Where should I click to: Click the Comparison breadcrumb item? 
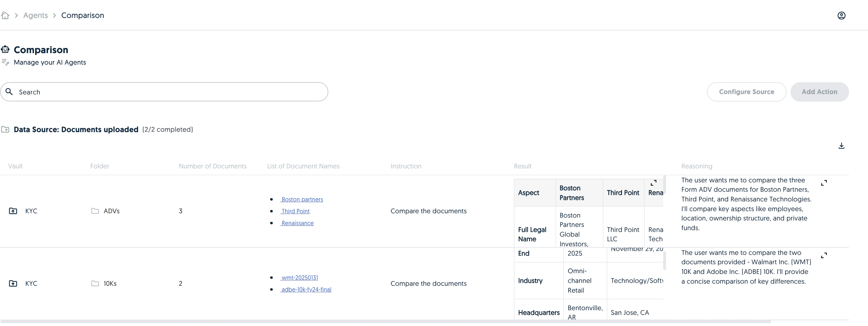pos(82,15)
